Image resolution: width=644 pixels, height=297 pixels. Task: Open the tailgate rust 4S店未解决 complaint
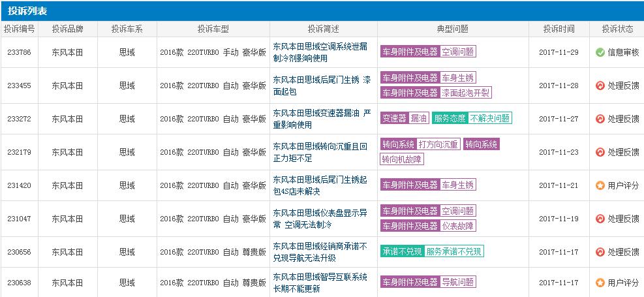(320, 185)
